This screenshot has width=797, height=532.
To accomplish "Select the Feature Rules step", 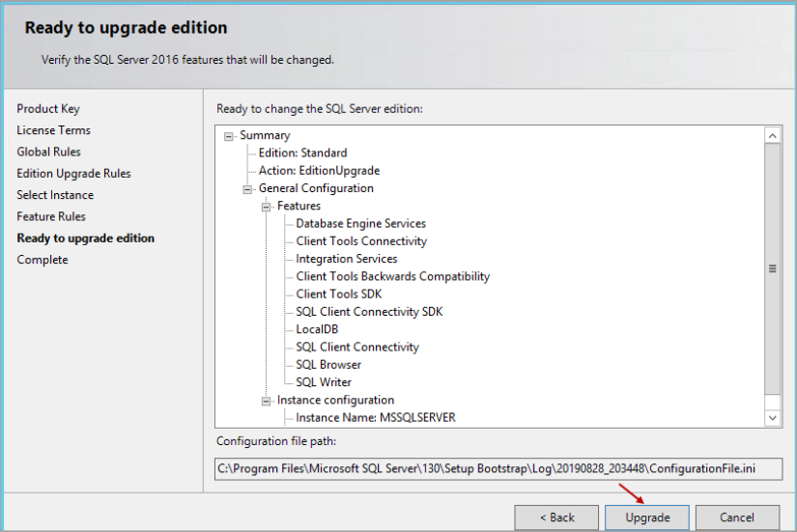I will pos(51,216).
